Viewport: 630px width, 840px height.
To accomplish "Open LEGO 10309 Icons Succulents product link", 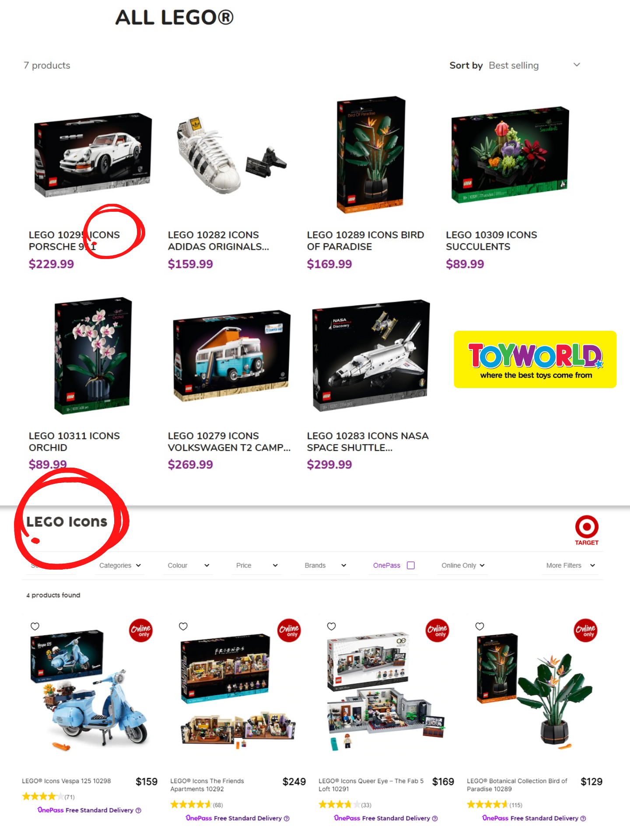I will pyautogui.click(x=491, y=241).
